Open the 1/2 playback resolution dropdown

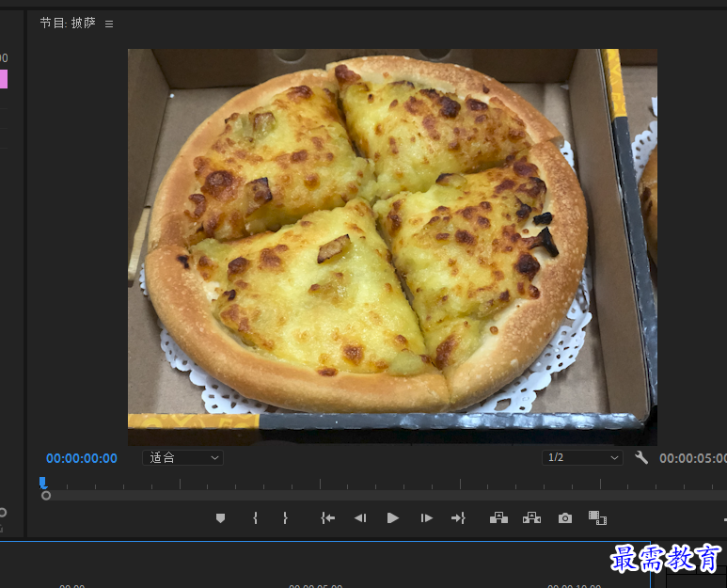coord(582,457)
